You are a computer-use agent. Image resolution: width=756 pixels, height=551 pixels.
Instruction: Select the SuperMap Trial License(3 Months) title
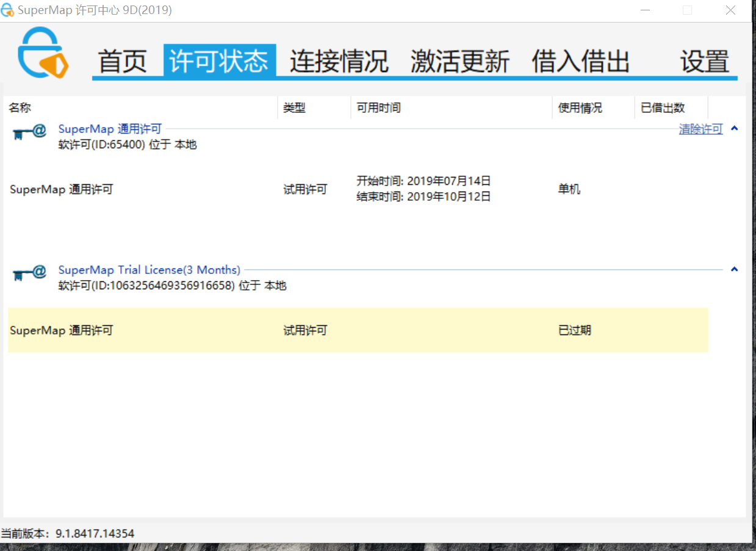(x=149, y=270)
